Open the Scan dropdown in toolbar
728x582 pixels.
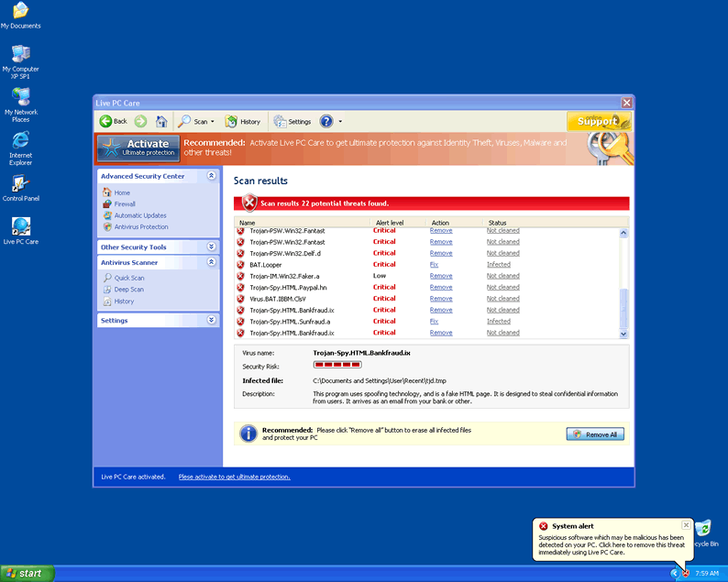(196, 121)
